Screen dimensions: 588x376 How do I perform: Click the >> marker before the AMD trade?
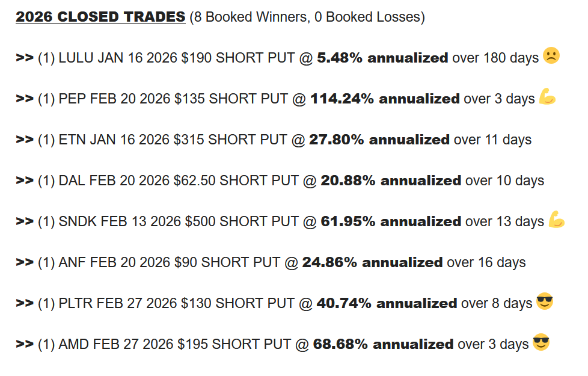coord(24,345)
